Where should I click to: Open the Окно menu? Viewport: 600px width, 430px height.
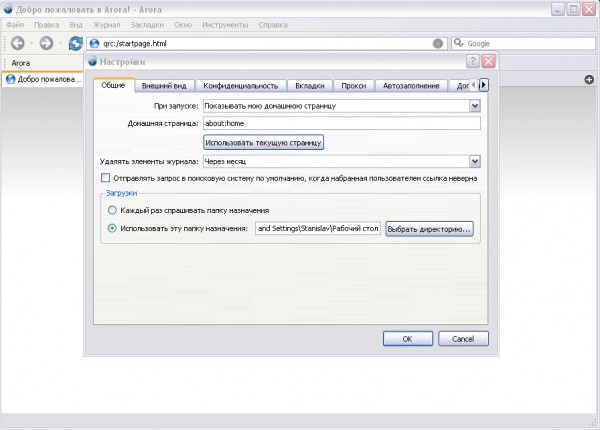(183, 25)
